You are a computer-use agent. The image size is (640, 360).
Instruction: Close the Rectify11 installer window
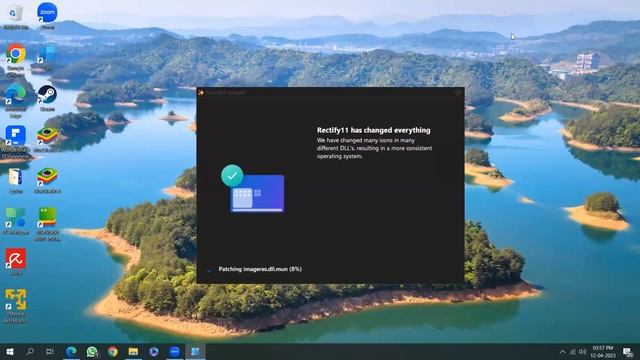[x=458, y=93]
